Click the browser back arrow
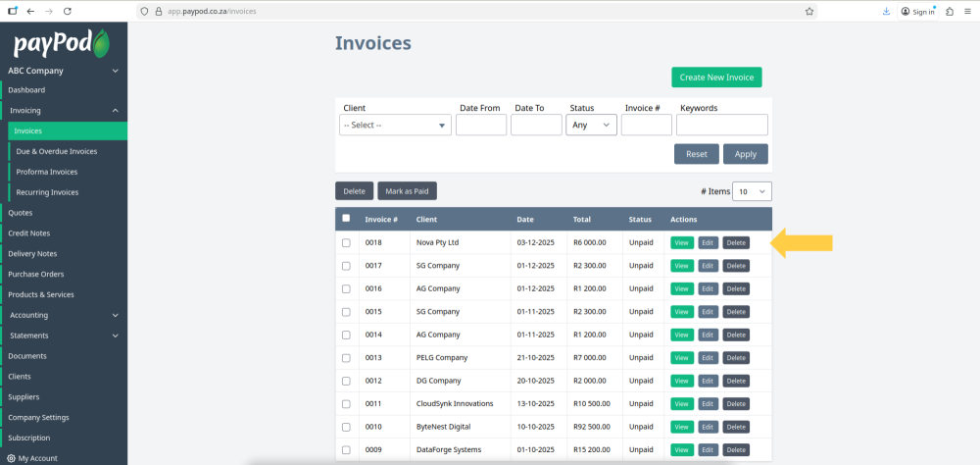The height and width of the screenshot is (465, 980). [x=30, y=11]
